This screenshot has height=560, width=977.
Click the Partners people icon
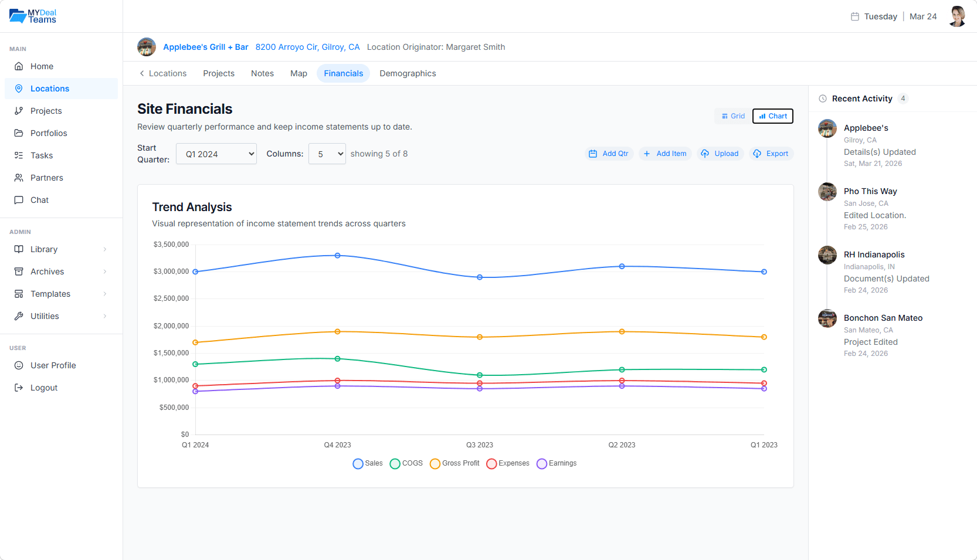(x=19, y=178)
